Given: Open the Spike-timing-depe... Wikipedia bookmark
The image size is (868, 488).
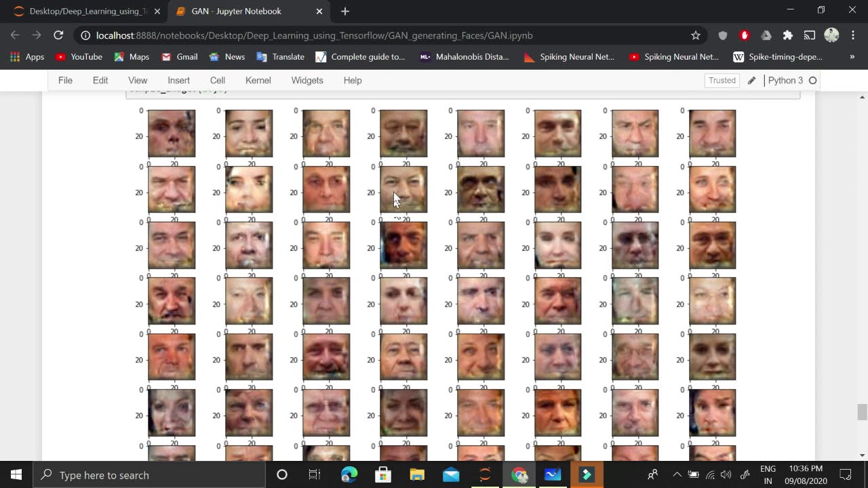Looking at the screenshot, I should [778, 57].
